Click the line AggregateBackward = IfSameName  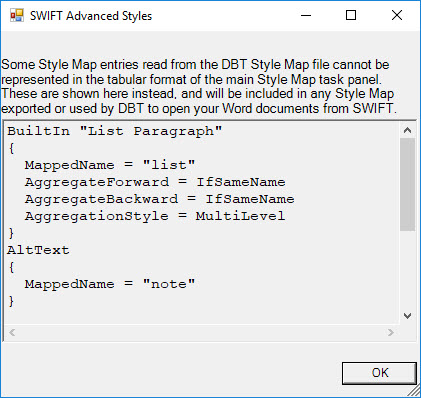[159, 199]
